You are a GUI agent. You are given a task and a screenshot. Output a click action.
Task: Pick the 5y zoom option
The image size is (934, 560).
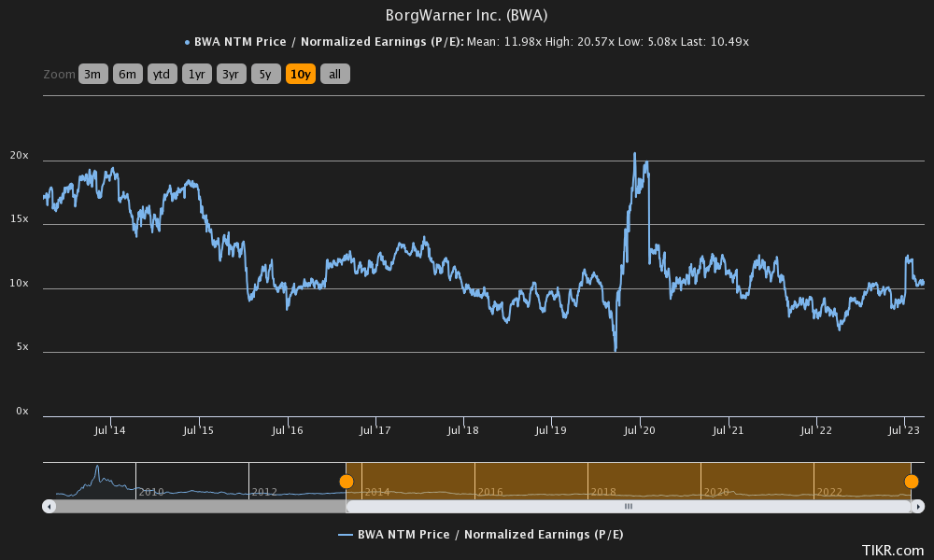pos(265,75)
